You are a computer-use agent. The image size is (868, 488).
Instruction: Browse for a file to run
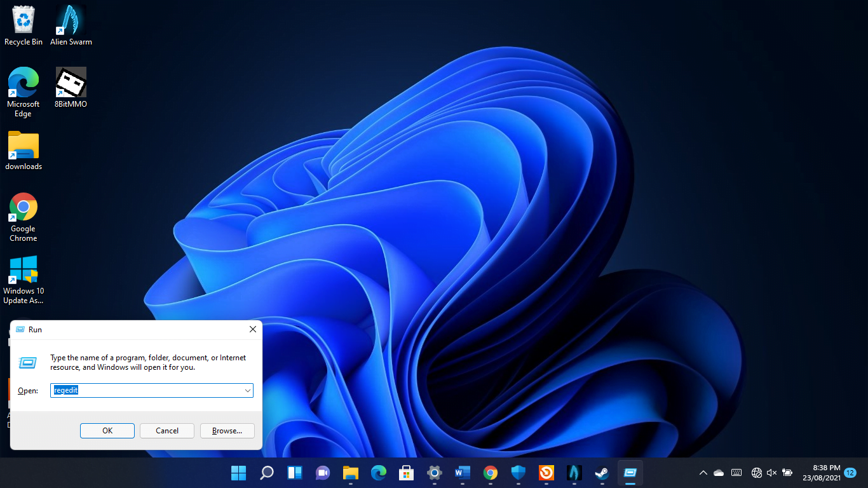(x=227, y=430)
